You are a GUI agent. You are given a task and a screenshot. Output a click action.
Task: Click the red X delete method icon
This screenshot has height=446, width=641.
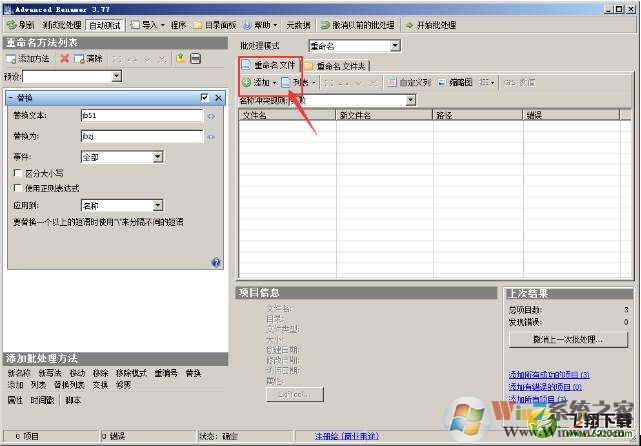pos(65,59)
